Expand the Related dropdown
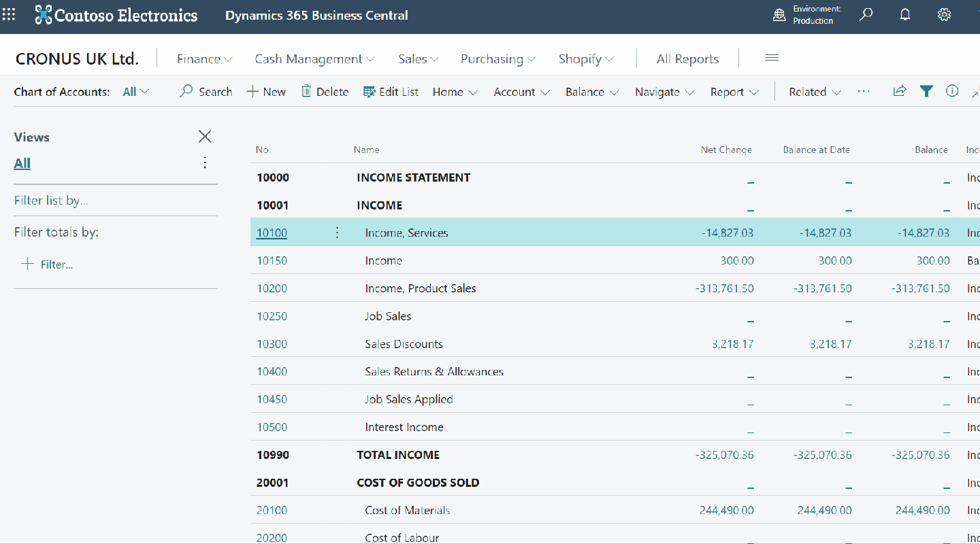 tap(814, 92)
